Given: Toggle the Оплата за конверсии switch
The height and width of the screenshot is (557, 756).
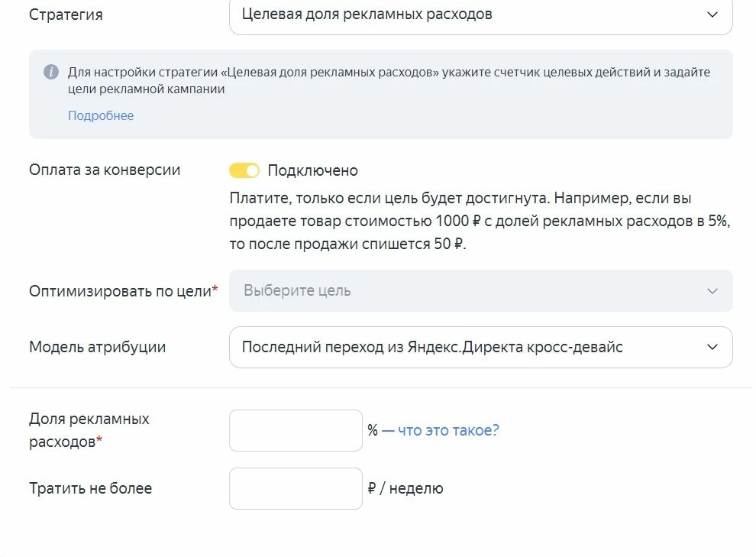Looking at the screenshot, I should 244,170.
